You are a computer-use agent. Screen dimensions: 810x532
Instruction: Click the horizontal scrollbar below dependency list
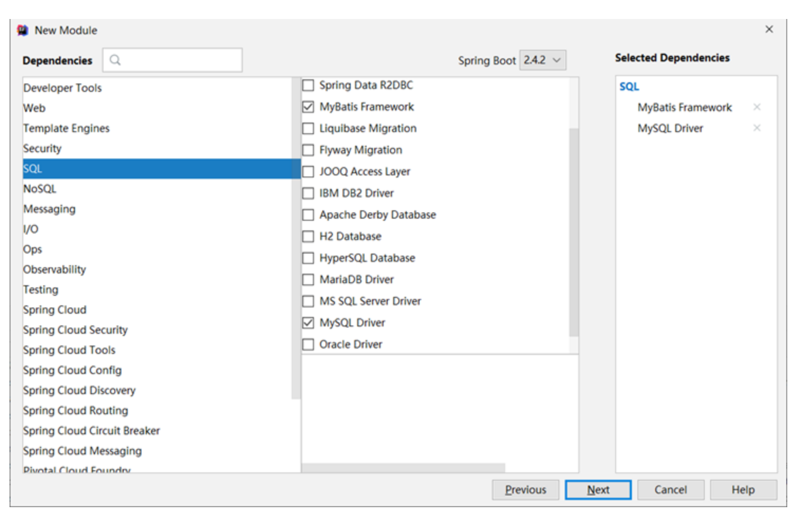(403, 468)
